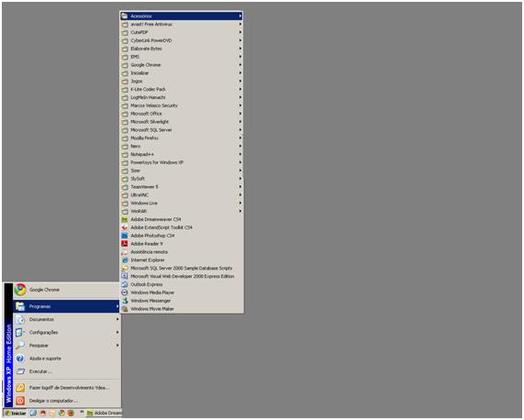Image resolution: width=524 pixels, height=420 pixels.
Task: Open the LogMeIn Hamachi submenu
Action: pos(182,97)
